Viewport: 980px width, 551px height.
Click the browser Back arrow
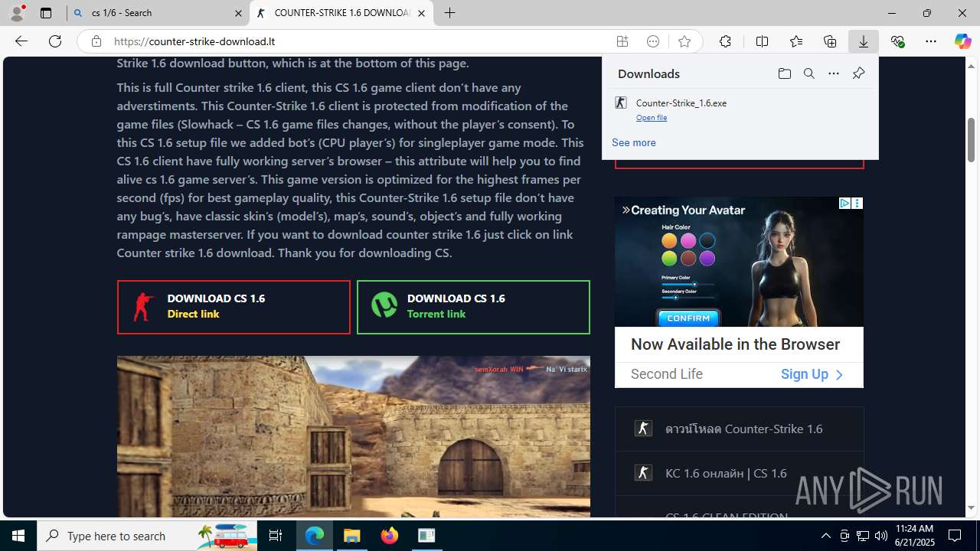[21, 41]
